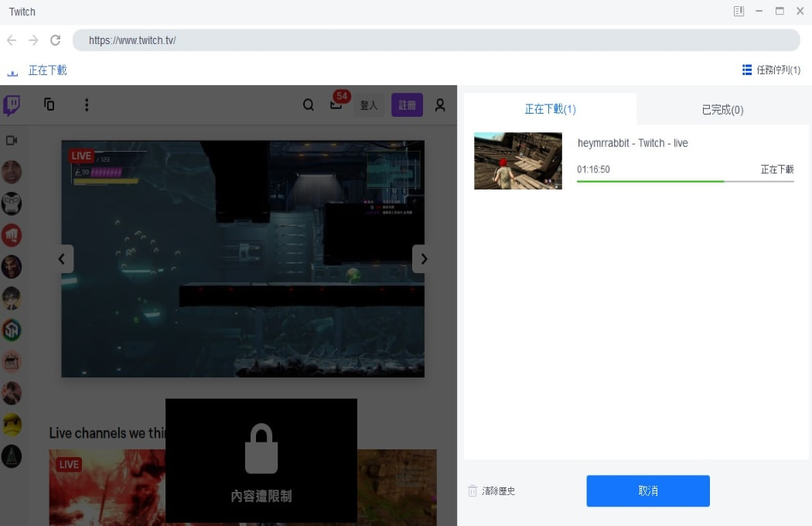Close the Twitch downloader window

800,12
